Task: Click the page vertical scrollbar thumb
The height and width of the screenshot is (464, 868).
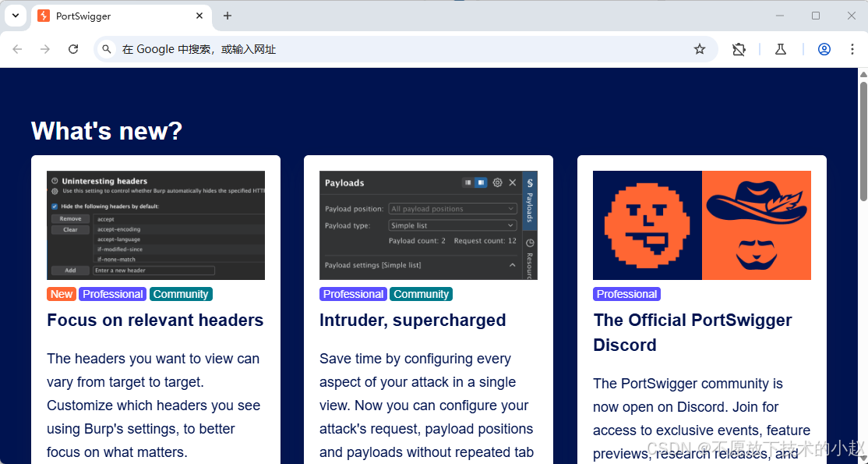Action: tap(863, 141)
